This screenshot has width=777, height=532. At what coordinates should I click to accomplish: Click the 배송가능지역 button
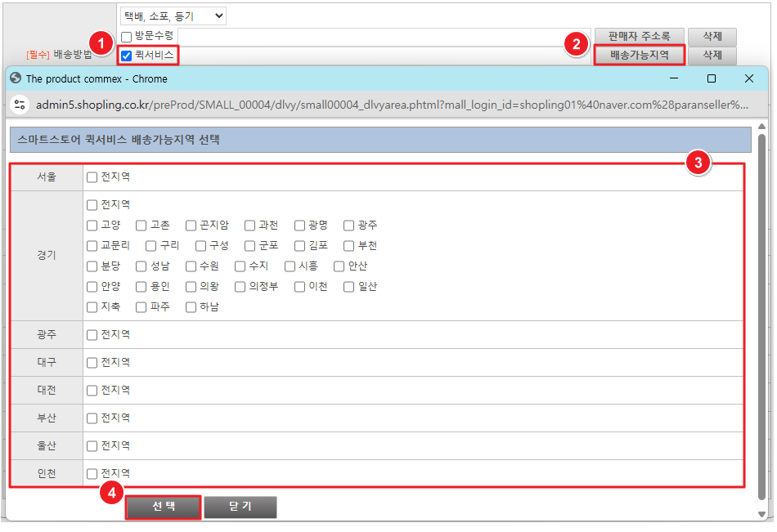tap(639, 56)
